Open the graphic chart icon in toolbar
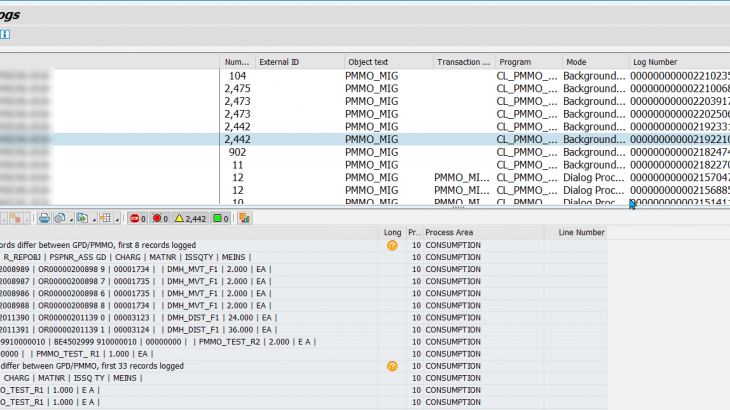Viewport: 730px width, 410px height. (245, 218)
